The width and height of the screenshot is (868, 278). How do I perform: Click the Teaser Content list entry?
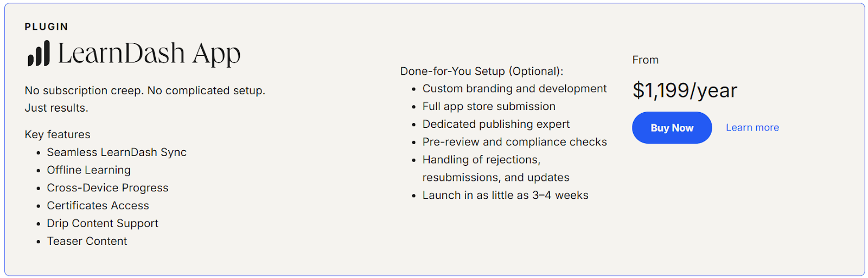tap(87, 241)
